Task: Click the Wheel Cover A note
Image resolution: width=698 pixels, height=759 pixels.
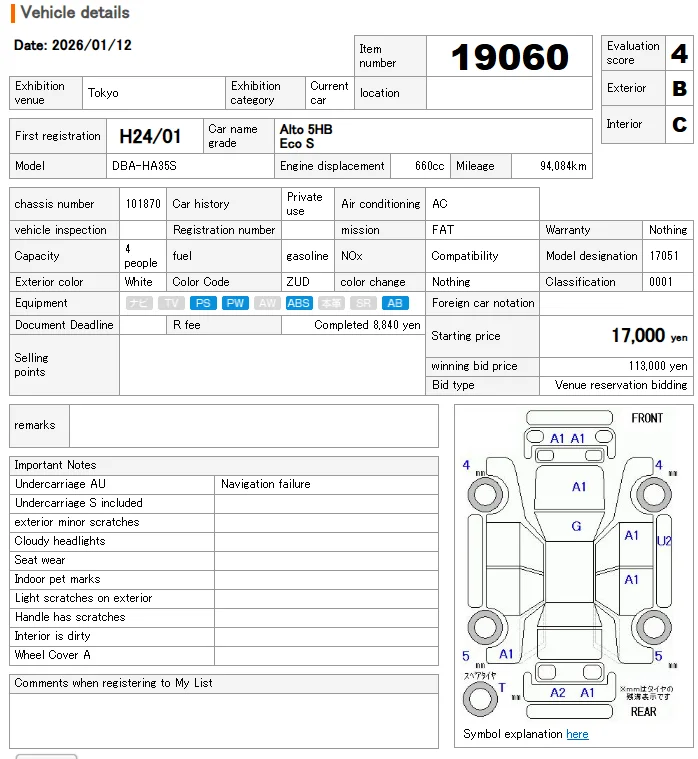Action: (52, 655)
